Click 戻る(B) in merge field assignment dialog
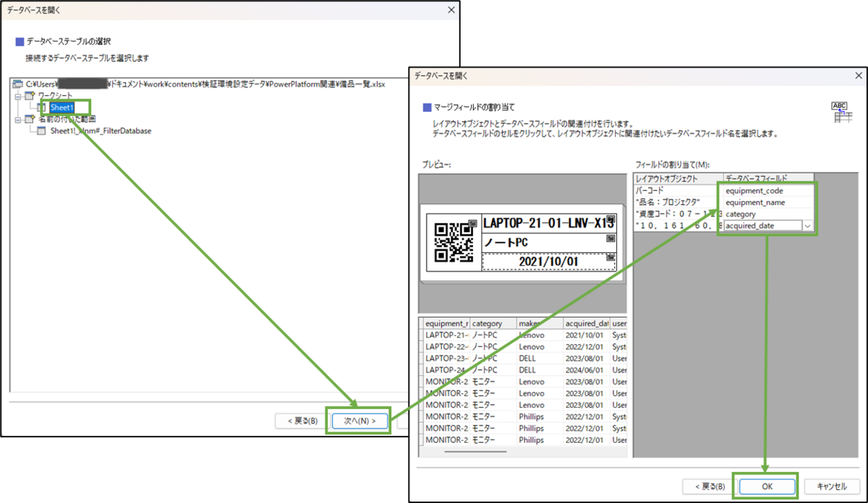Viewport: 868px width, 503px height. 709,486
